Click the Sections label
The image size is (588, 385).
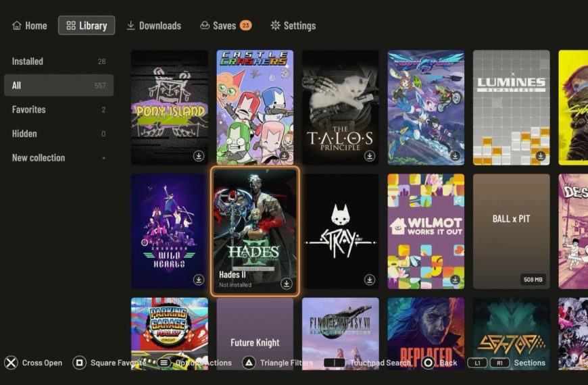pyautogui.click(x=529, y=363)
